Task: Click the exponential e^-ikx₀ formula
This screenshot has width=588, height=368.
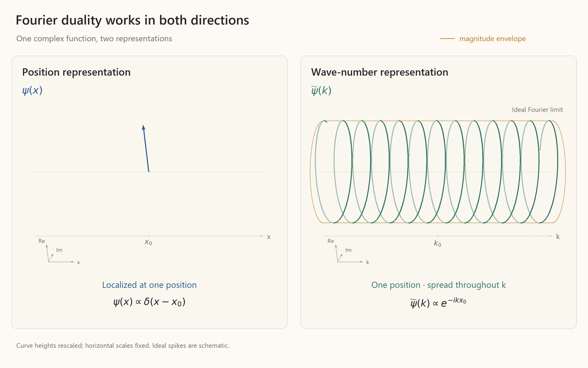Action: [438, 303]
